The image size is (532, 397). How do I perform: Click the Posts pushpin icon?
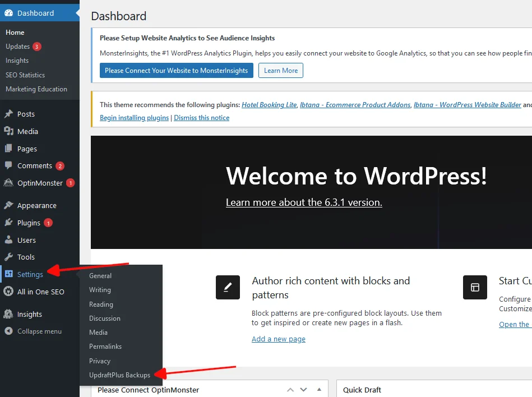click(8, 114)
